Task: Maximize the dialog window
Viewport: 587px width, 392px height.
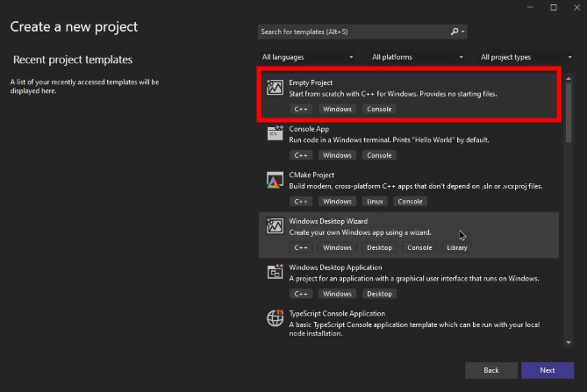Action: (554, 7)
